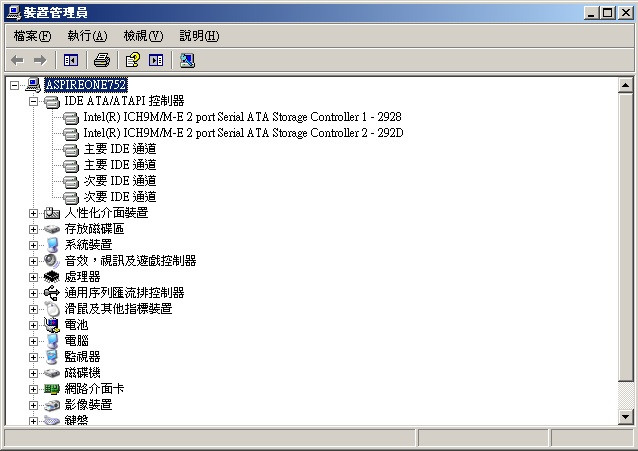Minimize the 裝置管理員 window
The height and width of the screenshot is (451, 638).
click(x=592, y=13)
